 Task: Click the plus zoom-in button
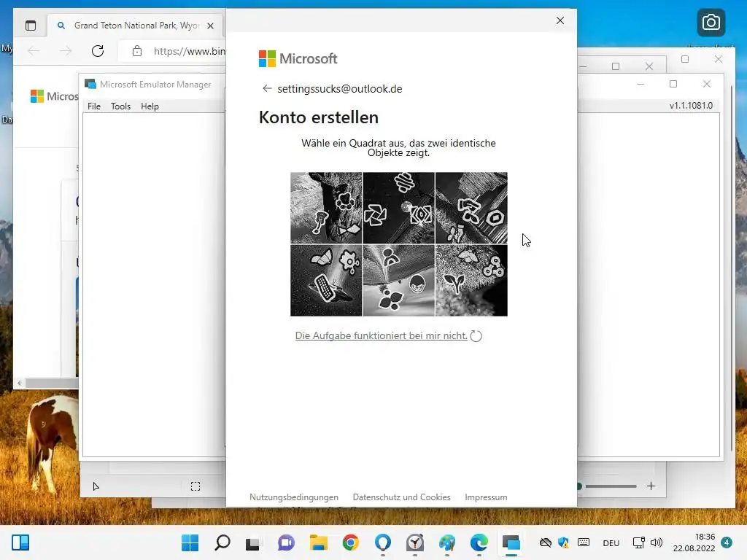pos(651,486)
